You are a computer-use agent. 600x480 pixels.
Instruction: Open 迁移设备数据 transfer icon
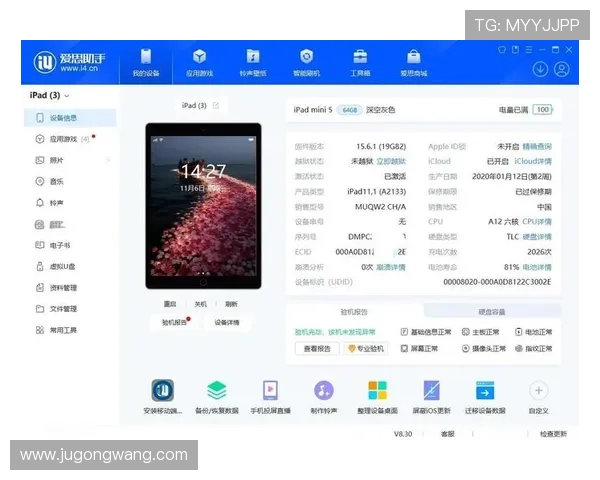pyautogui.click(x=485, y=390)
